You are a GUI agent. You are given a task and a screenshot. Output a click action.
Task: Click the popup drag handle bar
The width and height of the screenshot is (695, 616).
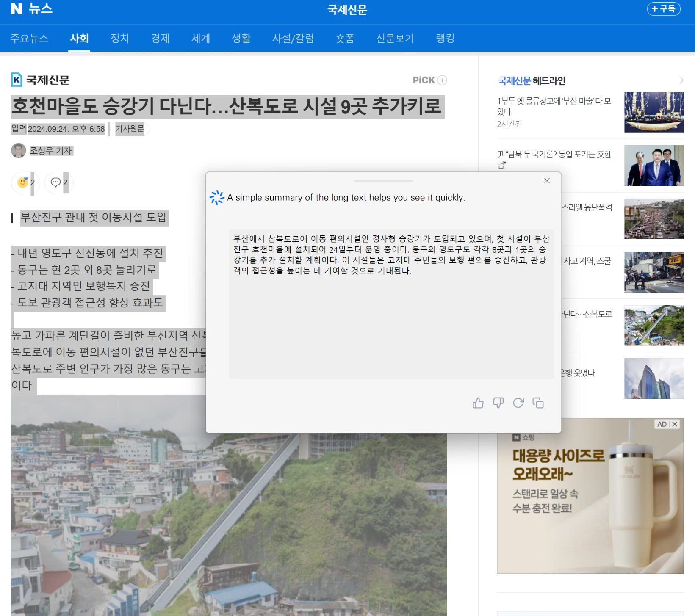(383, 181)
